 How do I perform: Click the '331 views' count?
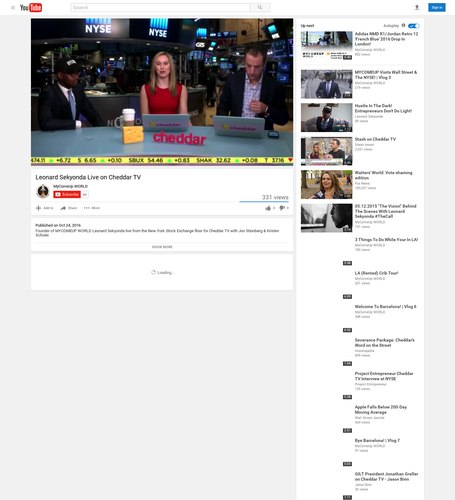(275, 197)
